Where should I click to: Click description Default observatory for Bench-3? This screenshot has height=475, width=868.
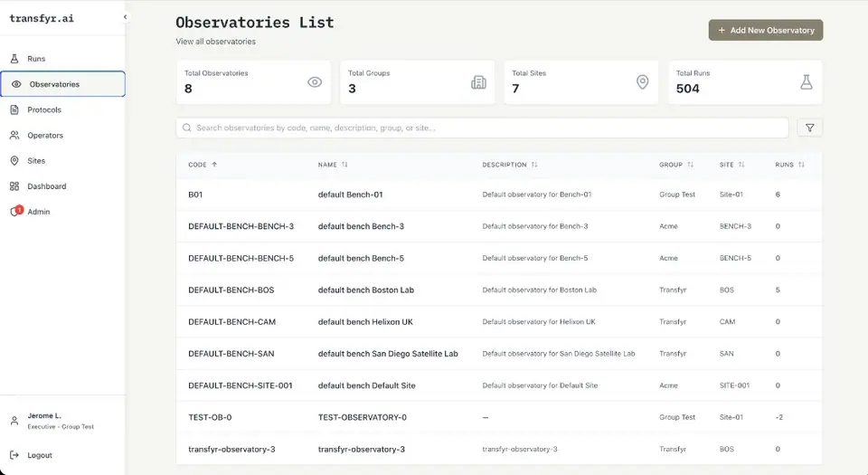(534, 226)
